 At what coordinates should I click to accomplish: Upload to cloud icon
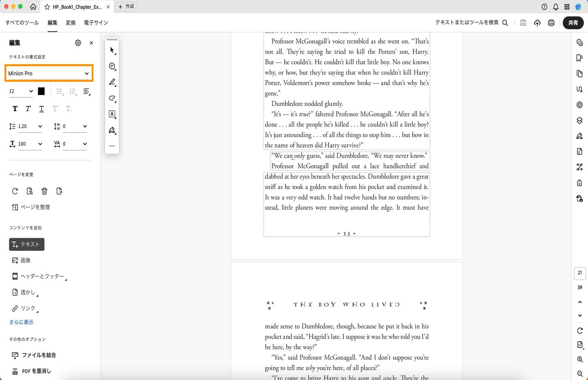[x=537, y=23]
